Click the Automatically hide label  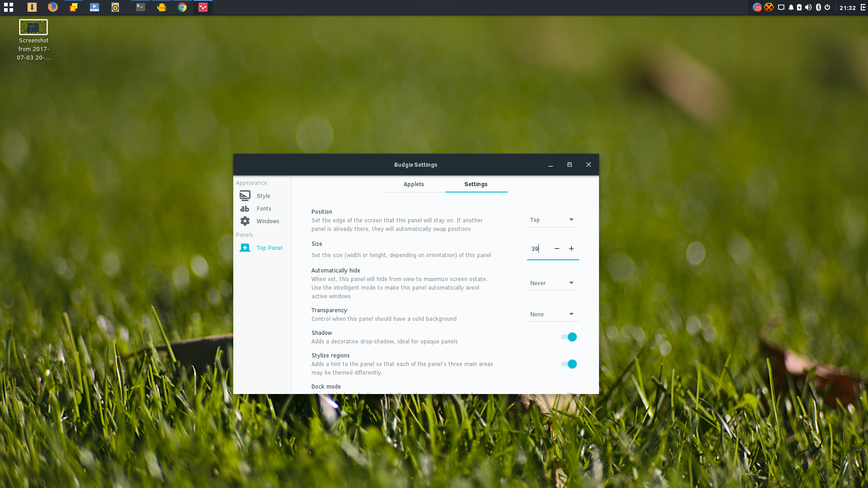point(336,270)
